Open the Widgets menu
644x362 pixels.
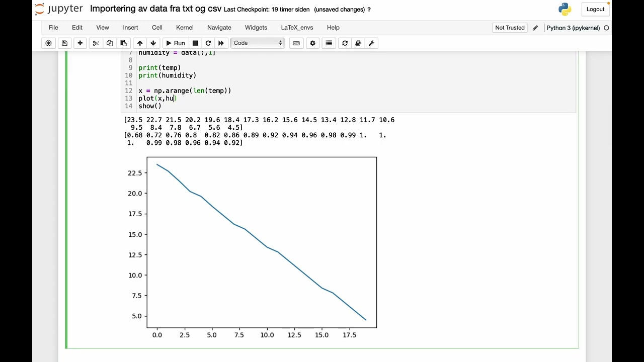point(256,28)
